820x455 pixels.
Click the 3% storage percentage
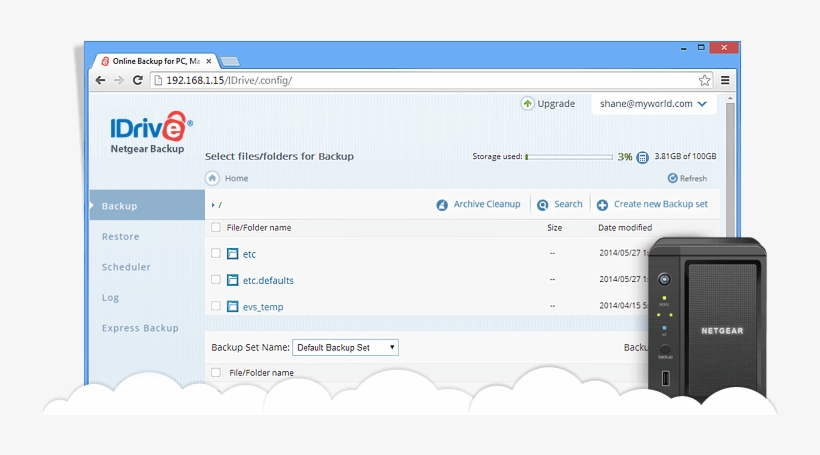click(x=625, y=157)
